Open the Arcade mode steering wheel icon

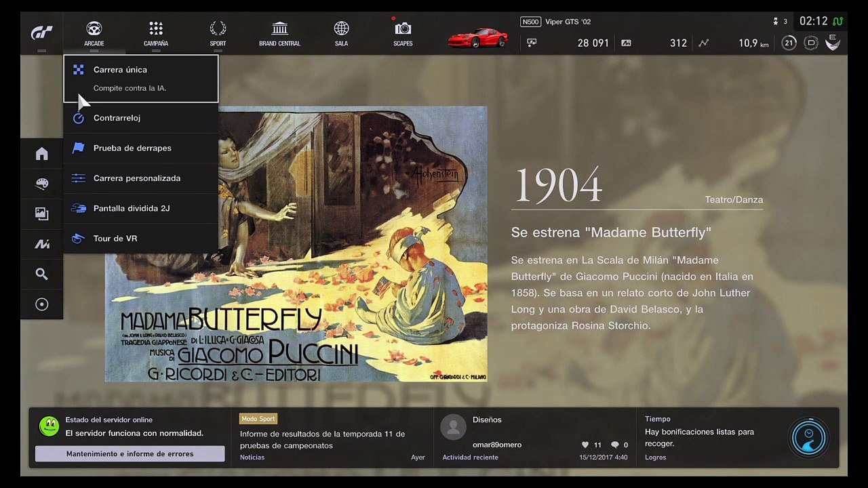[94, 28]
